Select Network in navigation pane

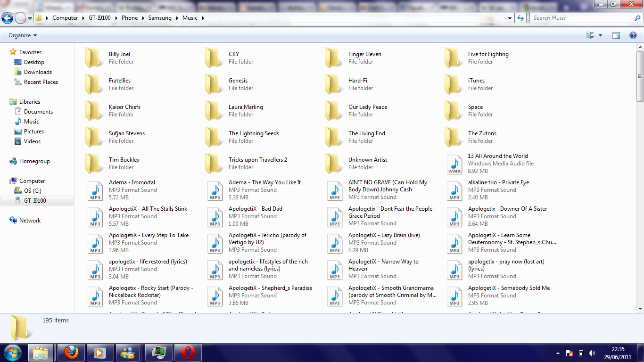[x=30, y=221]
